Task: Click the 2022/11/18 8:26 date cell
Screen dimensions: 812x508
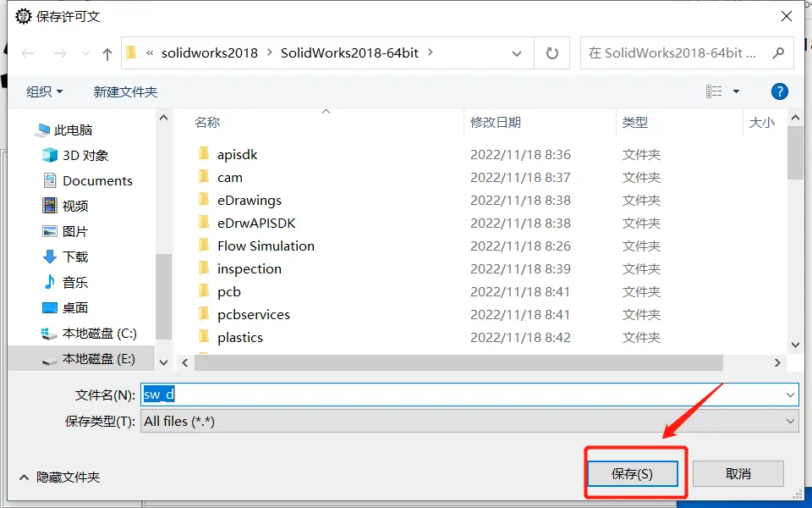Action: pos(520,246)
